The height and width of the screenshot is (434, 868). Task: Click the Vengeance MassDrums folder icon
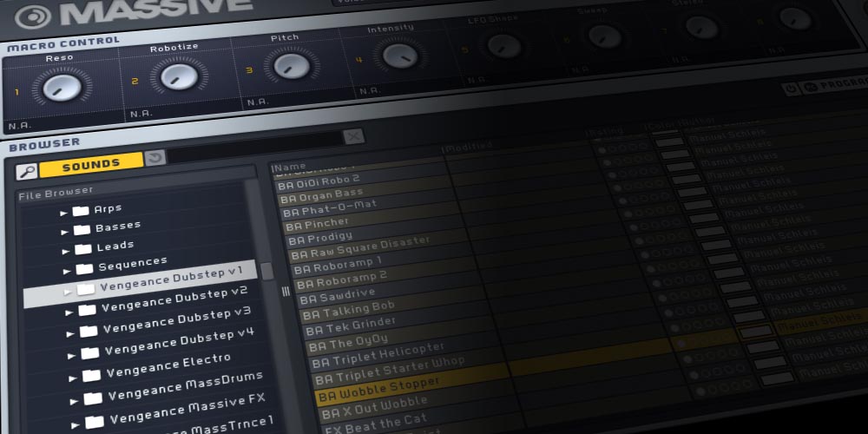point(93,398)
